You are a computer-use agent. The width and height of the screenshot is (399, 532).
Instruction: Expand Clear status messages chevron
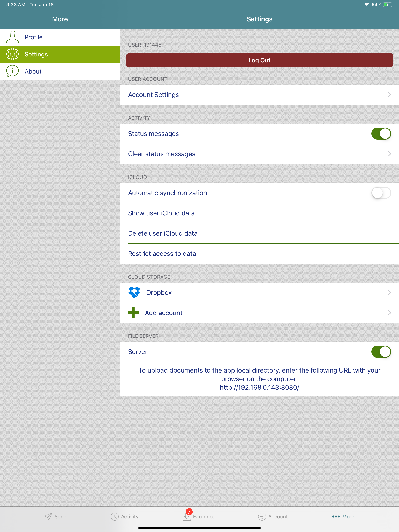click(x=389, y=154)
